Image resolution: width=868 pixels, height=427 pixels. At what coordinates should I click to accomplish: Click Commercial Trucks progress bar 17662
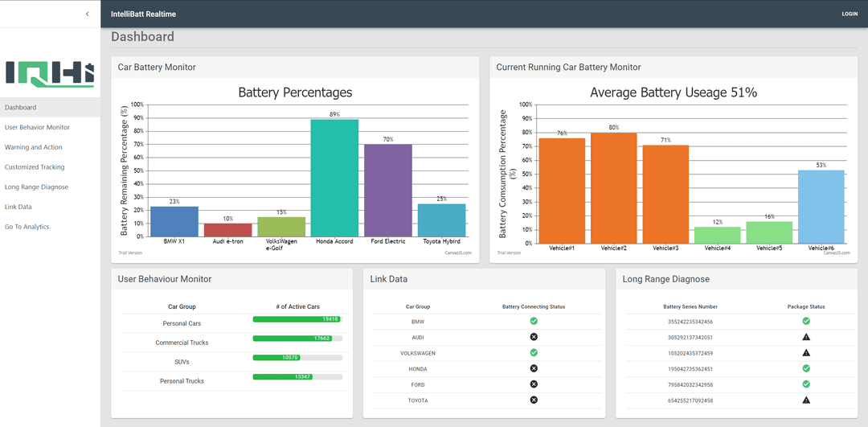coord(298,339)
